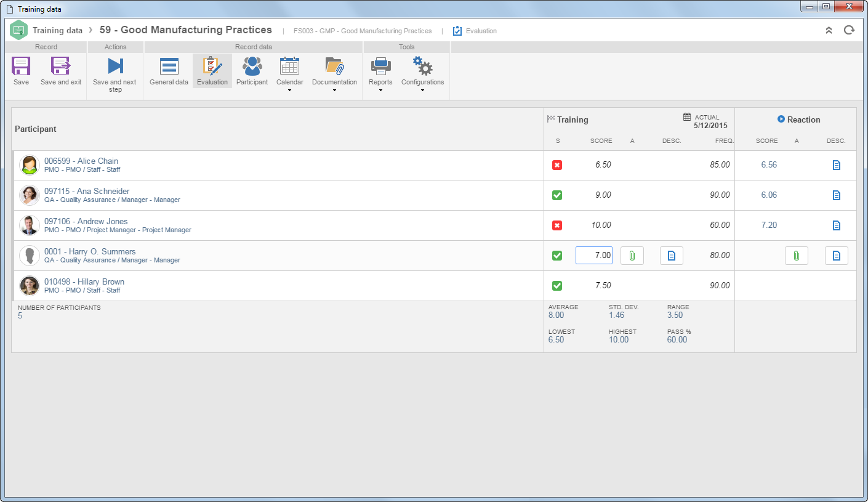Toggle Andrew Jones's failed status icon
Screen dimensions: 868x502
tap(557, 225)
